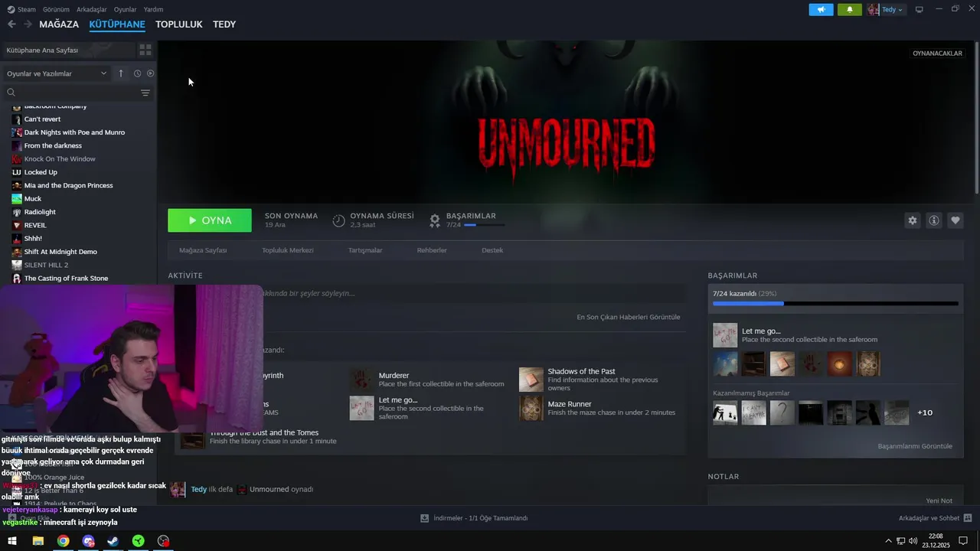This screenshot has height=551, width=980.
Task: Open the green notifications bell
Action: click(850, 9)
